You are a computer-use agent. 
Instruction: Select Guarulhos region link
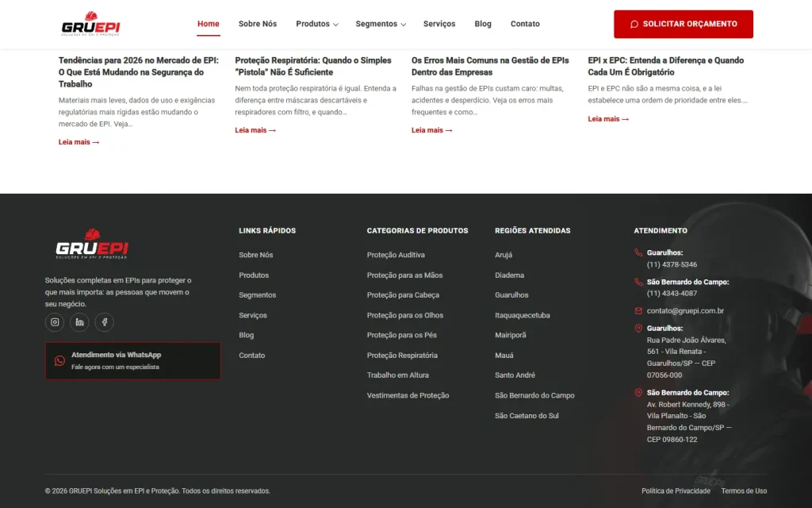coord(511,295)
